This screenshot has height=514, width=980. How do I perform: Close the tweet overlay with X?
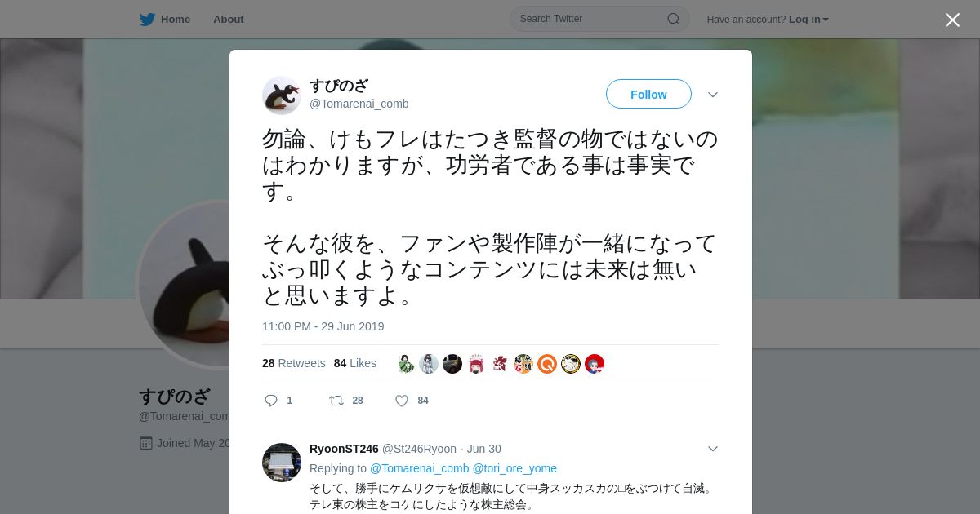(x=952, y=20)
